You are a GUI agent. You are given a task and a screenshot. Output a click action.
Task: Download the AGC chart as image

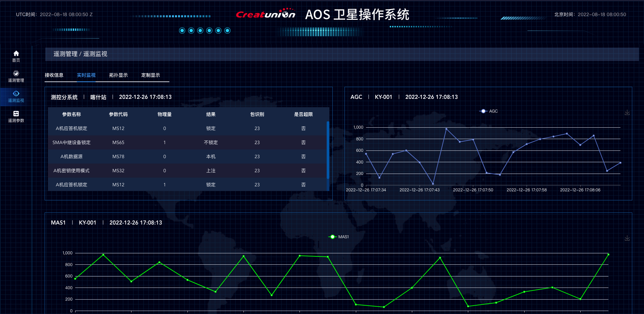coord(627,113)
